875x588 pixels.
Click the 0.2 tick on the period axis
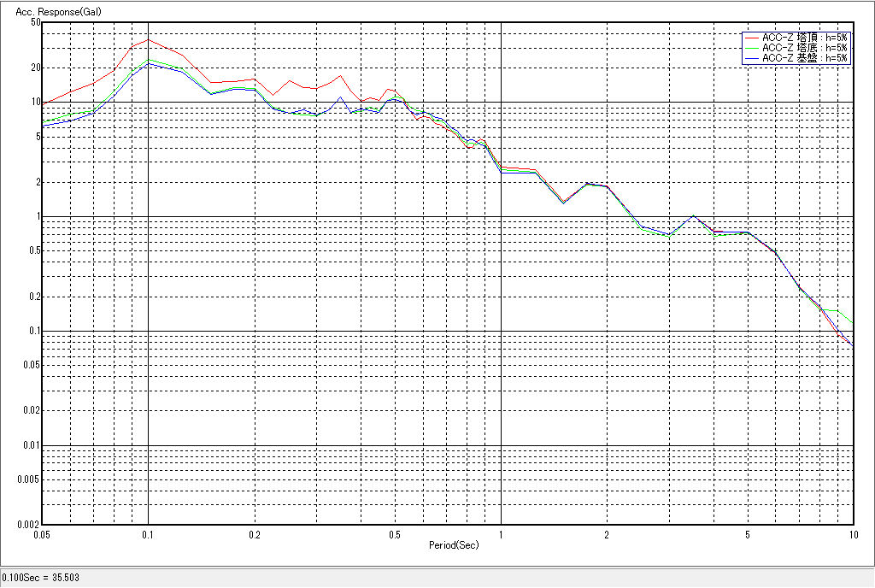tap(255, 534)
